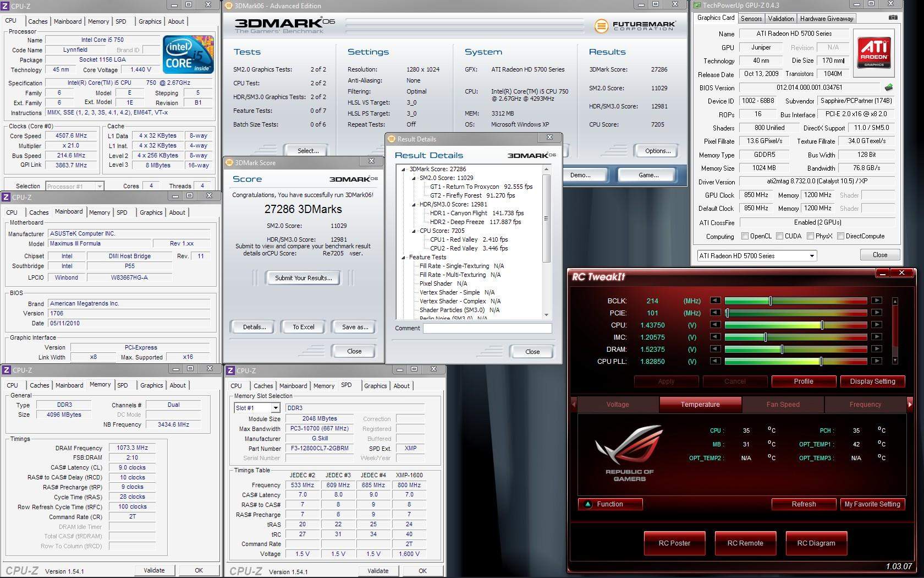Image resolution: width=924 pixels, height=578 pixels.
Task: Click RC Remote button
Action: pos(745,543)
